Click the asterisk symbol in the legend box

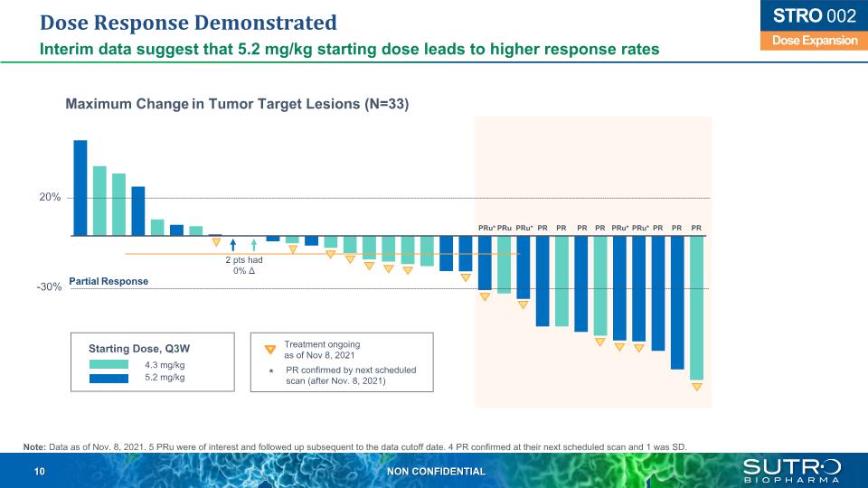pos(269,371)
